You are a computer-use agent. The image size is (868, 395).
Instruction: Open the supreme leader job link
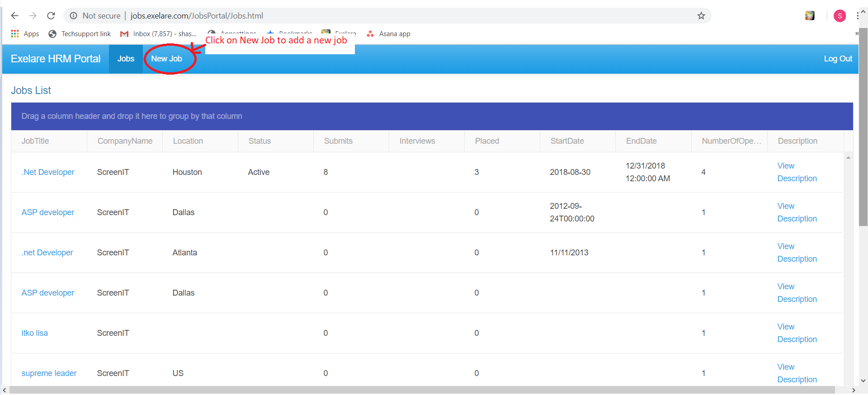pyautogui.click(x=49, y=373)
